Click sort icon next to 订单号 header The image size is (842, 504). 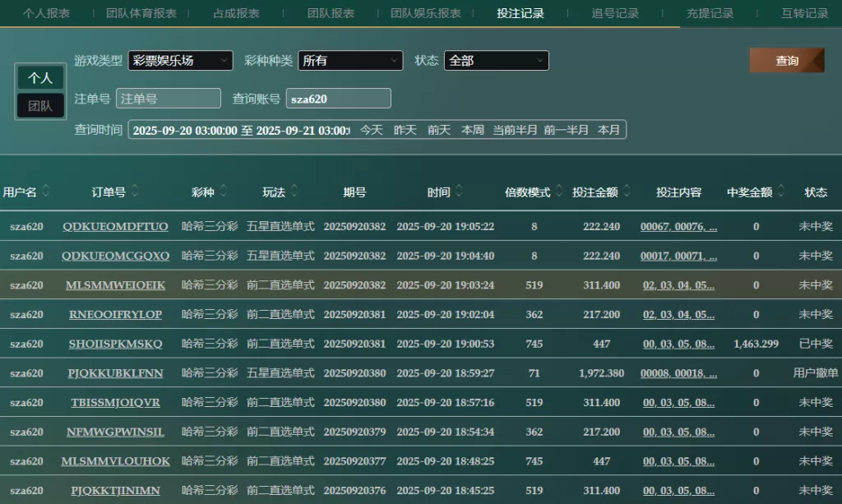click(135, 192)
